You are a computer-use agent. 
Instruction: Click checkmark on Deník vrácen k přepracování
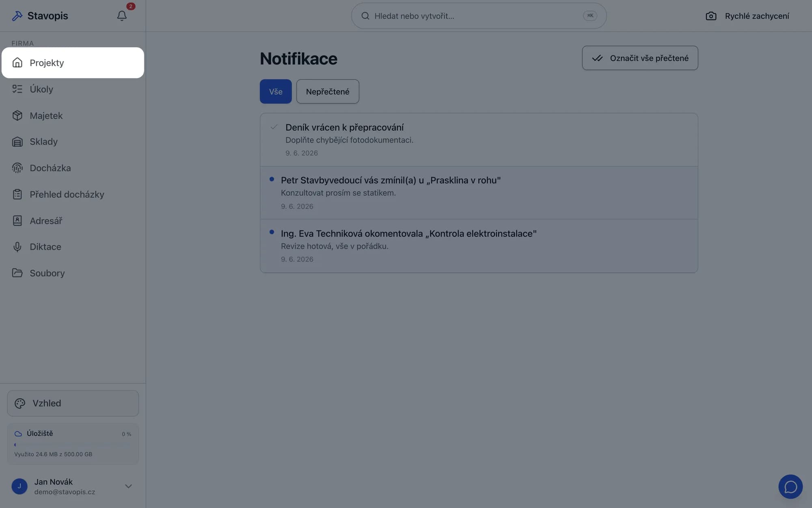tap(274, 127)
